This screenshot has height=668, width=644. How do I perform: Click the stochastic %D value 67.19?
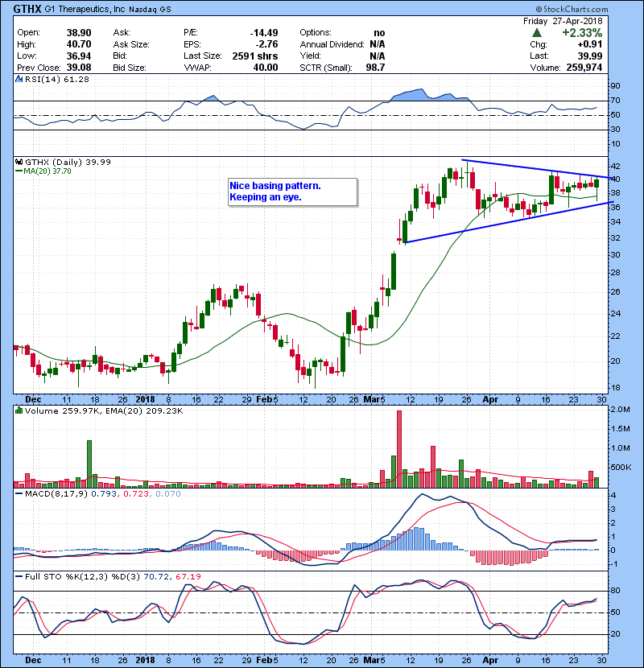(x=188, y=576)
